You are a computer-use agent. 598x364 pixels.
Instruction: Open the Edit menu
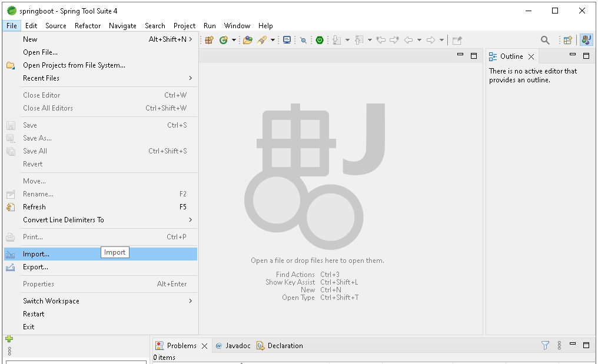click(x=31, y=26)
